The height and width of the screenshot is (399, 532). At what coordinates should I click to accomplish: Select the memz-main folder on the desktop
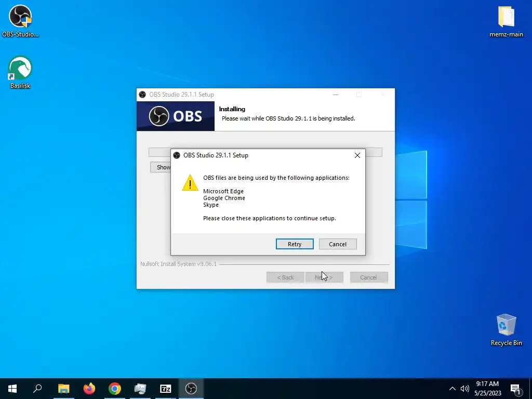pyautogui.click(x=506, y=21)
